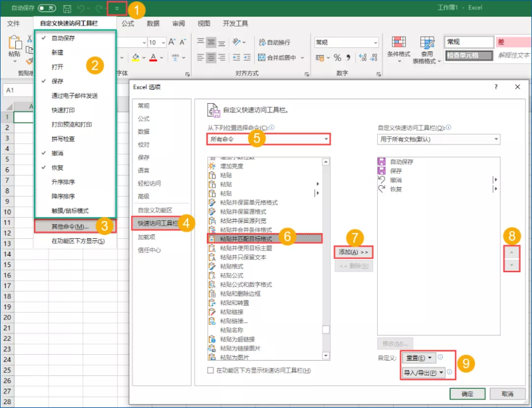The height and width of the screenshot is (408, 532).
Task: Switch to the 开发工具 ribbon tab
Action: (x=235, y=23)
